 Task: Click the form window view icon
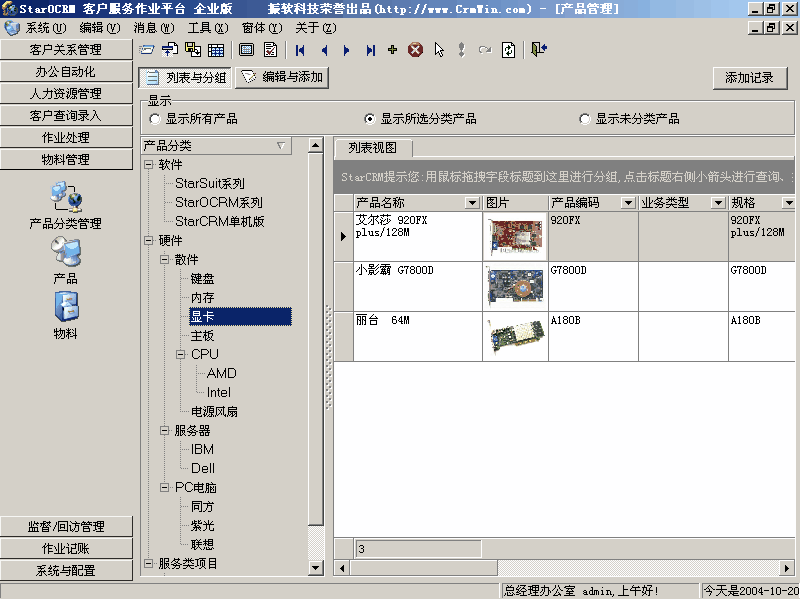coord(246,50)
